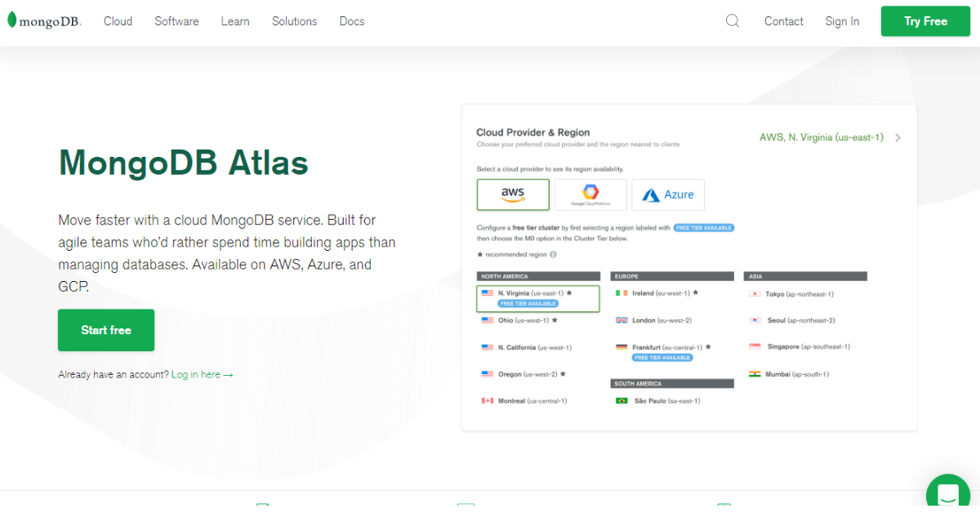Image resolution: width=980 pixels, height=513 pixels.
Task: Select N. Virginia (us-east-1) region
Action: (538, 298)
